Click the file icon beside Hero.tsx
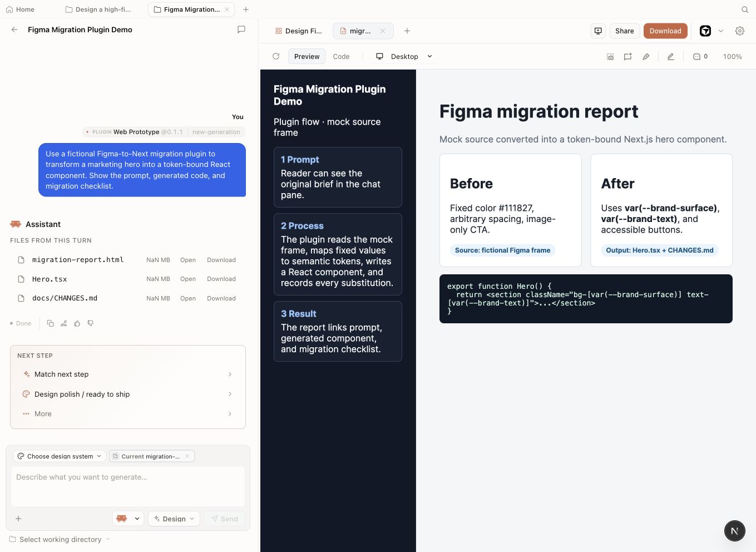 click(x=21, y=279)
